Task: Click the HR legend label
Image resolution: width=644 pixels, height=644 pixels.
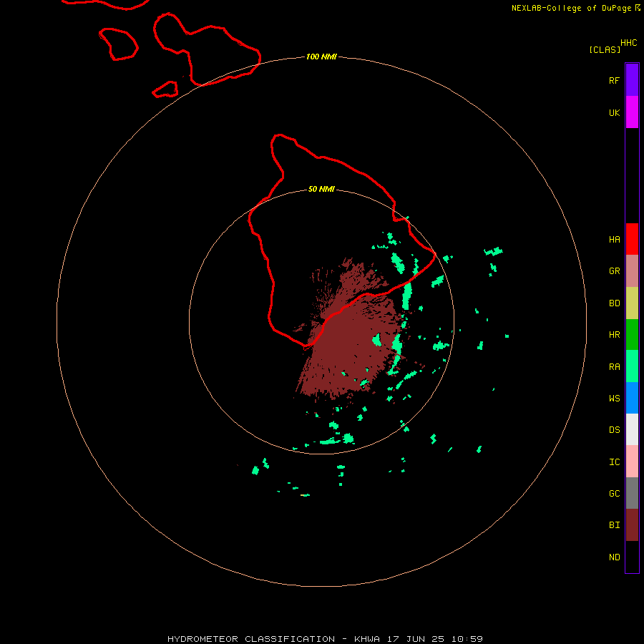Action: [x=614, y=335]
